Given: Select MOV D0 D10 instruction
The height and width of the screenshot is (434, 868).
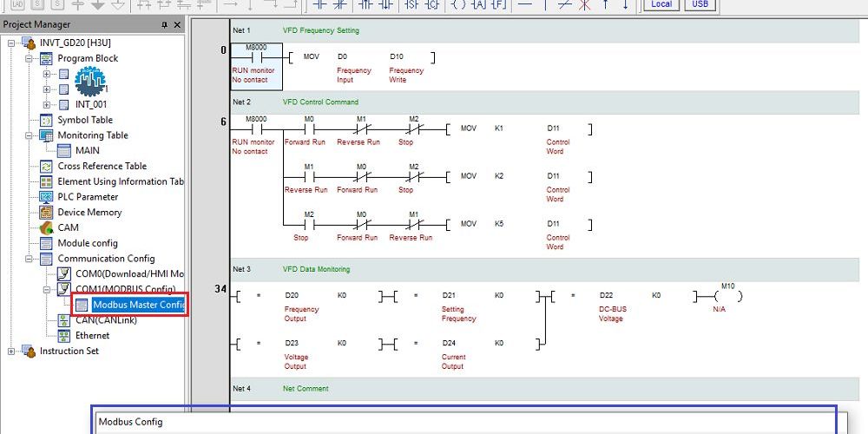Looking at the screenshot, I should click(361, 57).
